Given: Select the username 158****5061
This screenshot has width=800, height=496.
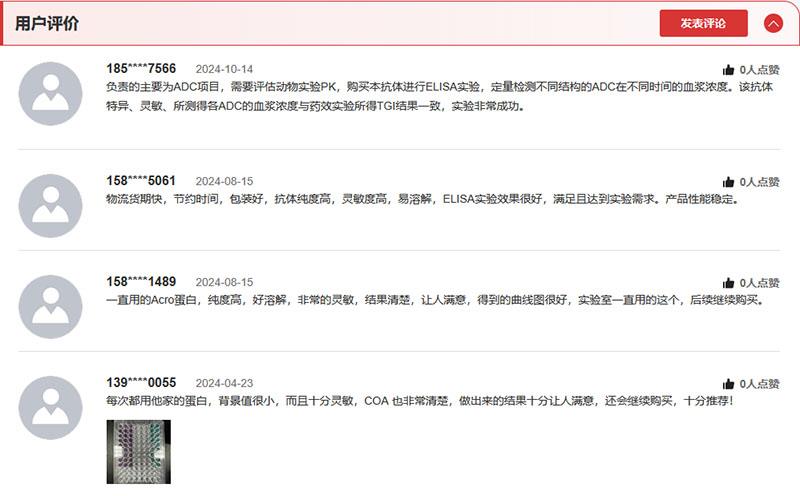Looking at the screenshot, I should point(141,181).
